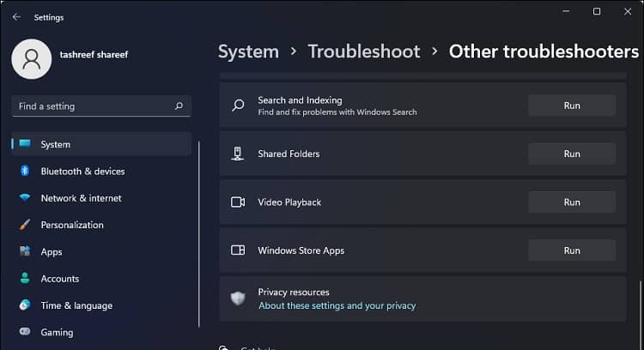Navigate to System in the breadcrumb

coord(248,51)
